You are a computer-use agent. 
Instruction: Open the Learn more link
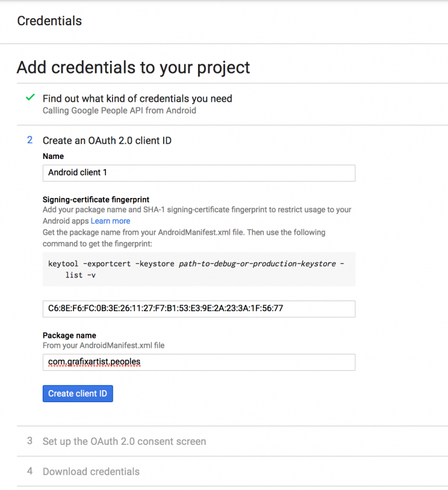(x=110, y=221)
